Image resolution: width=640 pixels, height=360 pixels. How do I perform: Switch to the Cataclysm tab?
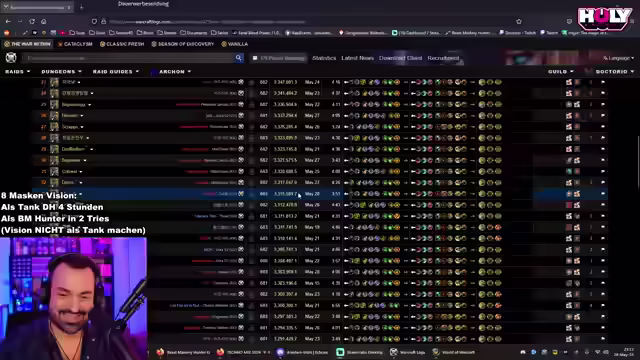75,44
